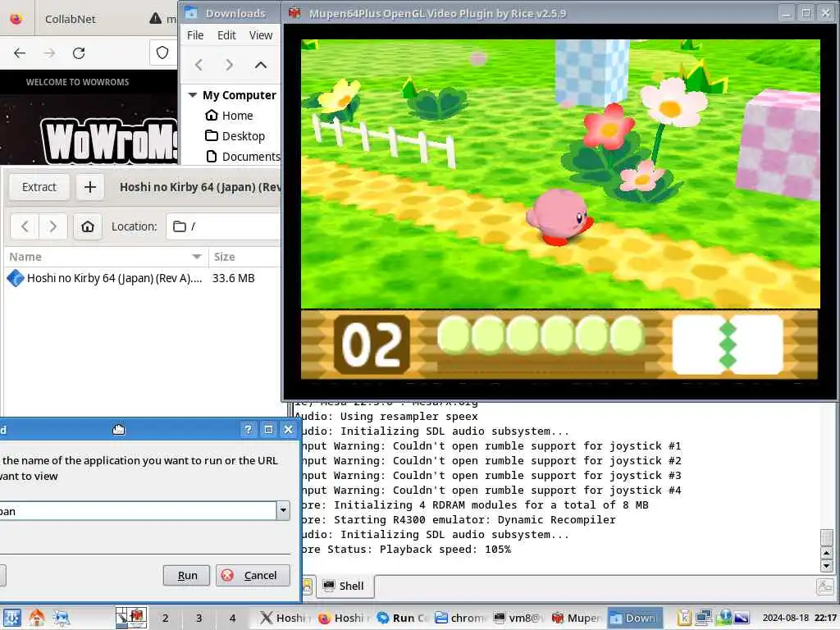The height and width of the screenshot is (630, 840).
Task: Activate the chrome taskbar entry
Action: click(459, 618)
